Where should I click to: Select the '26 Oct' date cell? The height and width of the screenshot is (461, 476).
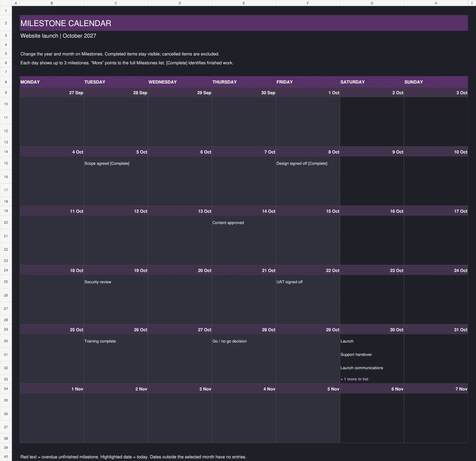pos(116,329)
